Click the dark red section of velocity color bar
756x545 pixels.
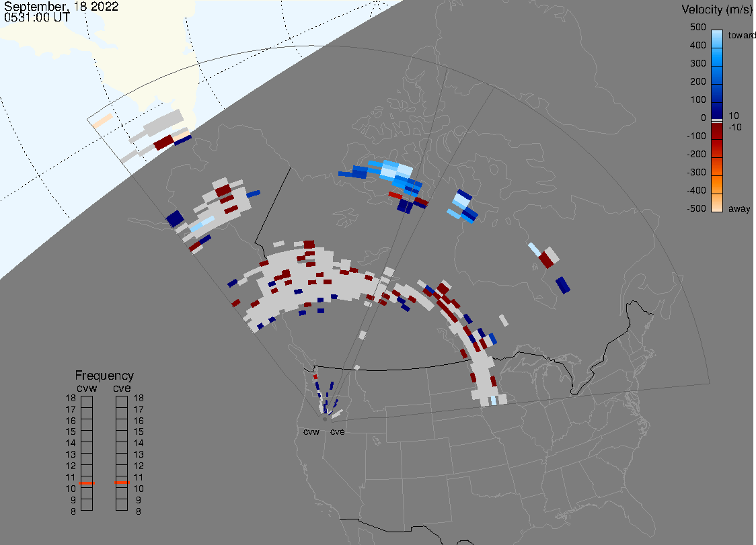click(x=717, y=131)
